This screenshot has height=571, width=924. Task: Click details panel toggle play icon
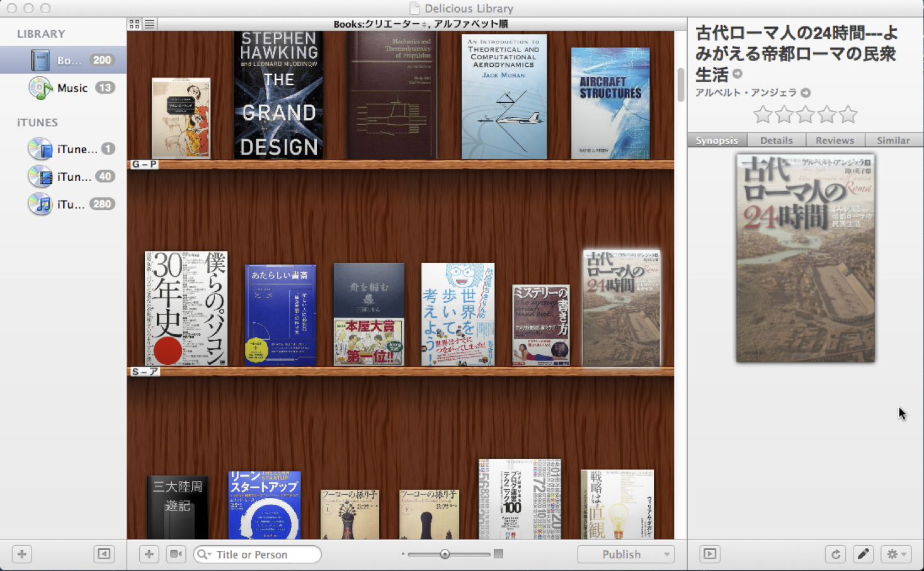(x=710, y=554)
